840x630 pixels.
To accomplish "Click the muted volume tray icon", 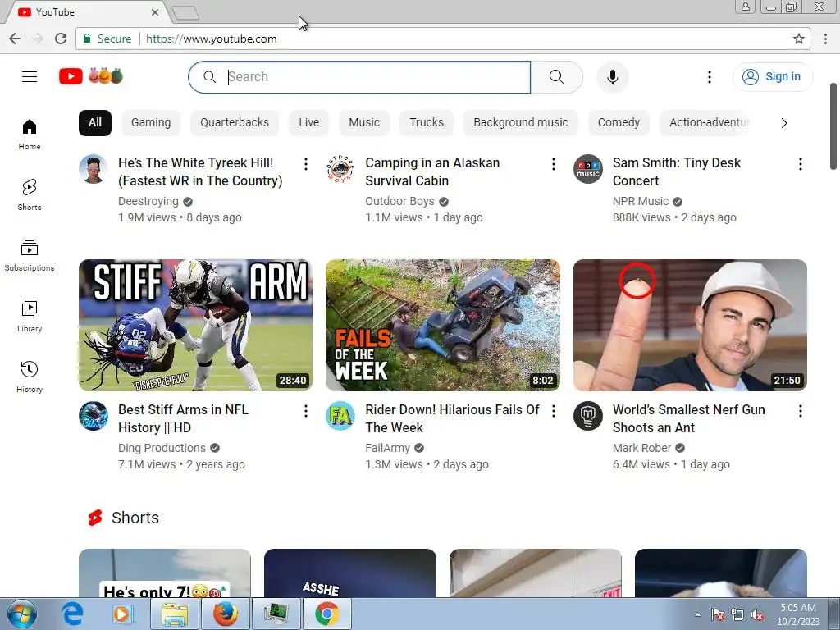I will click(x=757, y=614).
